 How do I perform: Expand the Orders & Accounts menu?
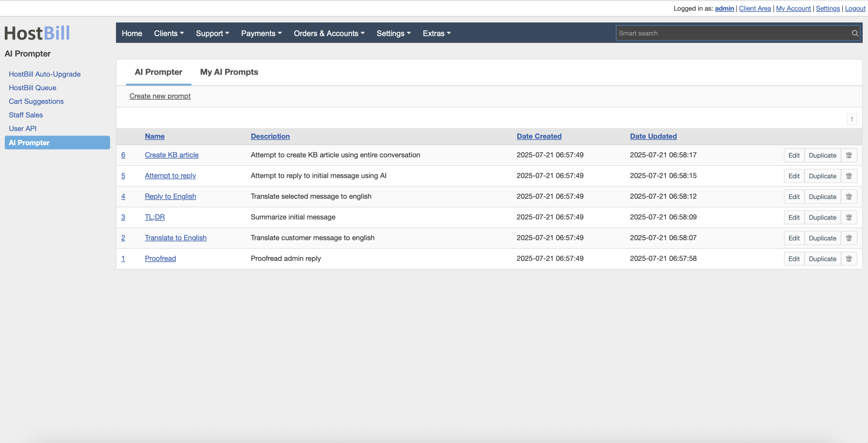click(x=329, y=33)
